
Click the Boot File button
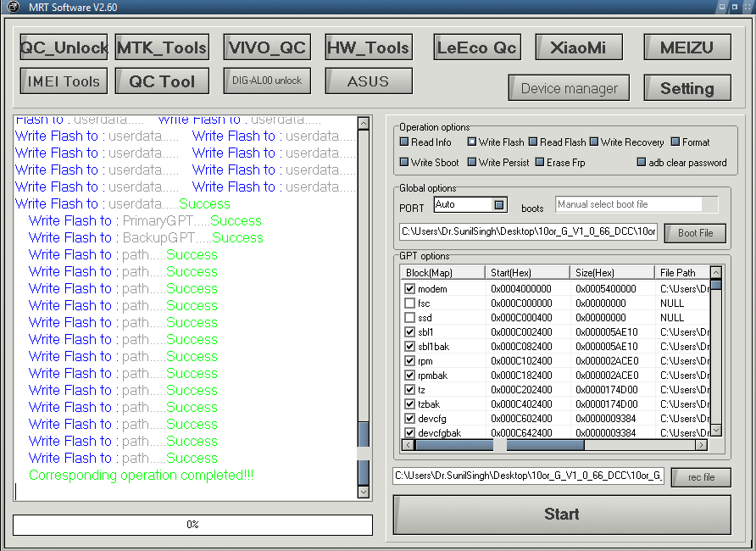695,233
